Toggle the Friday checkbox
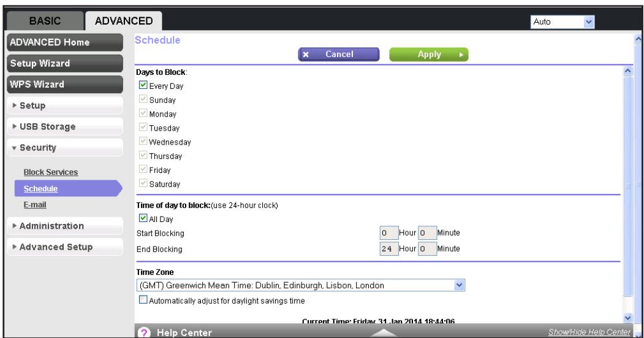 (143, 169)
